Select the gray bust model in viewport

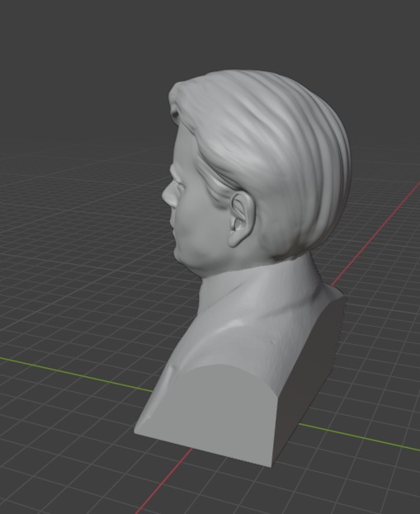point(243,267)
